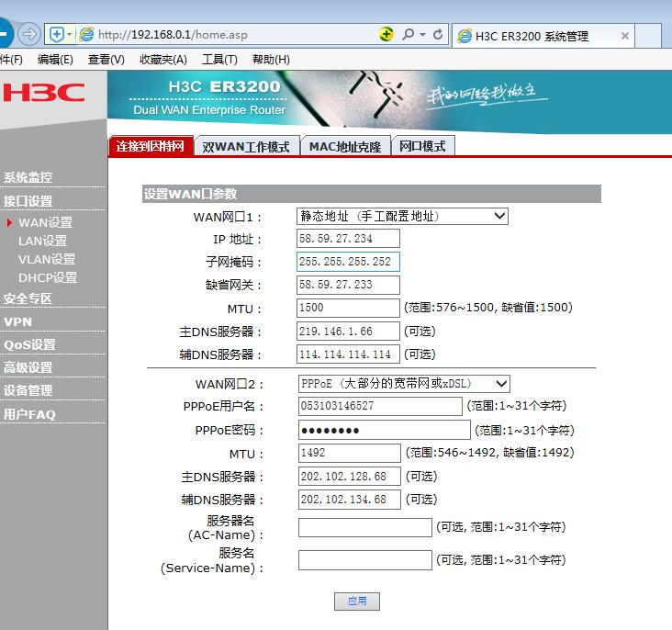The image size is (672, 630).
Task: Open the new blank tab button
Action: [x=648, y=36]
